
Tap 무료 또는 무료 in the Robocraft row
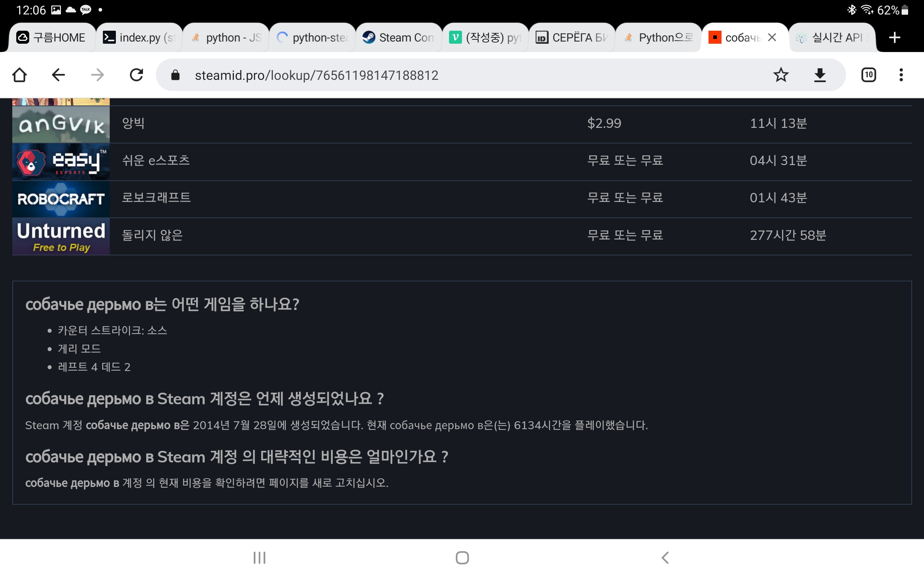tap(625, 198)
